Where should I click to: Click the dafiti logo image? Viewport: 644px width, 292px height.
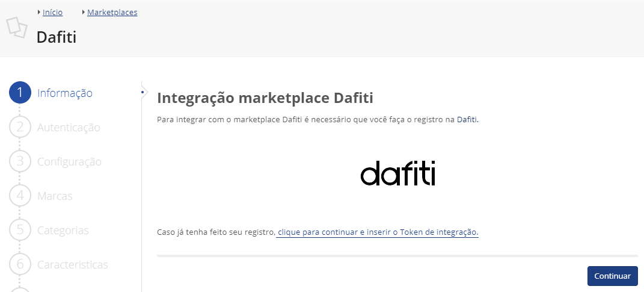(x=398, y=173)
